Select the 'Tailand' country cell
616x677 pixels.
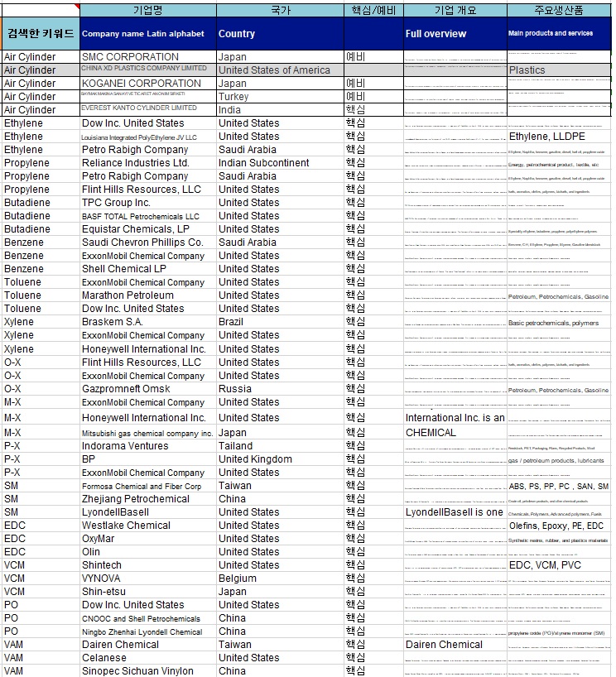tap(281, 446)
